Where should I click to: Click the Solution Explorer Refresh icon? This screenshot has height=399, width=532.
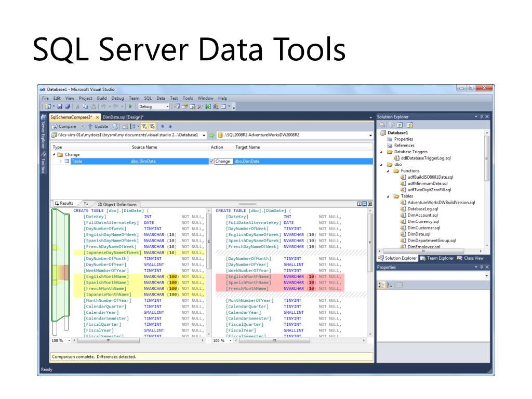[x=400, y=125]
